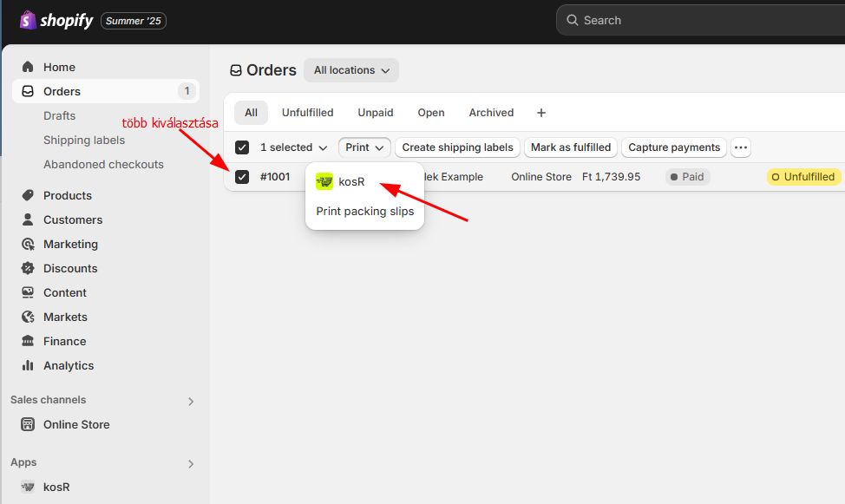Uncheck the select-all orders checkbox
Image resolution: width=845 pixels, height=504 pixels.
242,147
